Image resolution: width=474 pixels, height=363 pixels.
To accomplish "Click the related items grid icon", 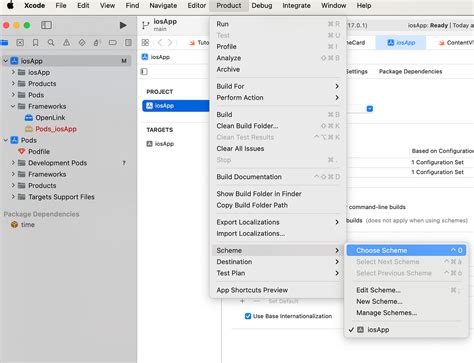I will coord(145,43).
